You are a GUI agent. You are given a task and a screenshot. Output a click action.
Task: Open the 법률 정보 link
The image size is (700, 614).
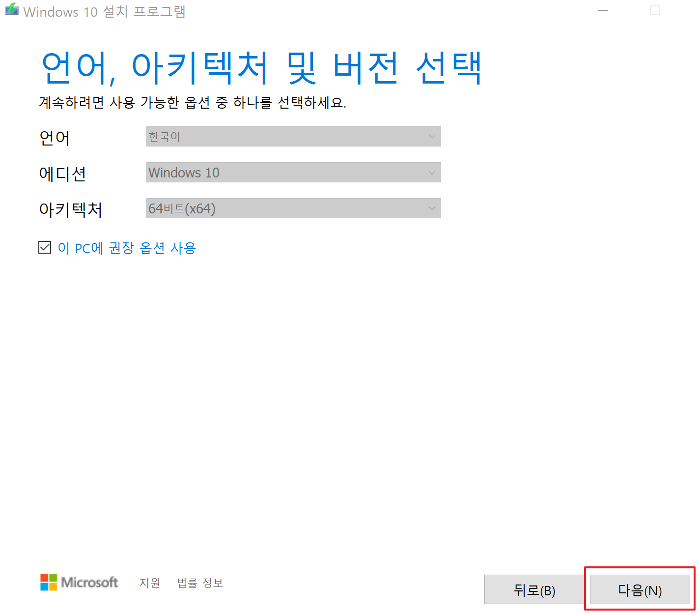pos(199,583)
